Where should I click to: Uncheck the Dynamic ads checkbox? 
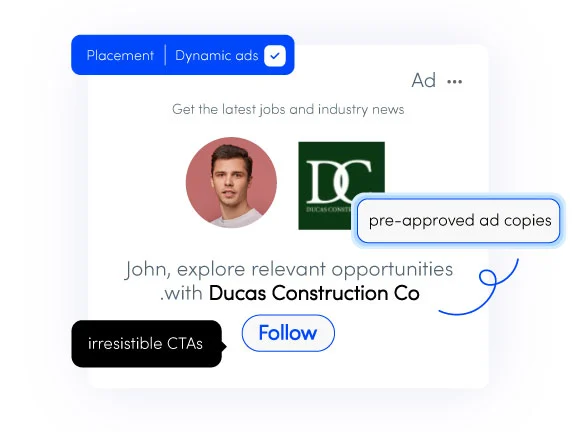(x=274, y=56)
